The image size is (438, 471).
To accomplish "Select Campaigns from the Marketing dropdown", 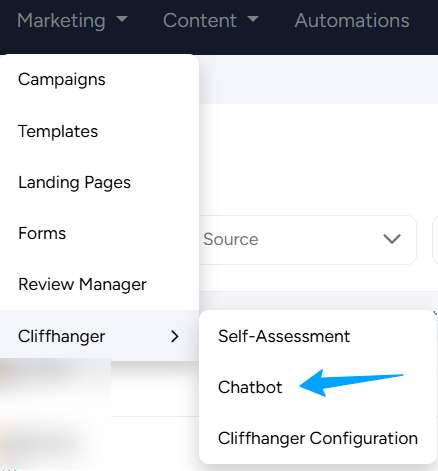I will pos(99,80).
